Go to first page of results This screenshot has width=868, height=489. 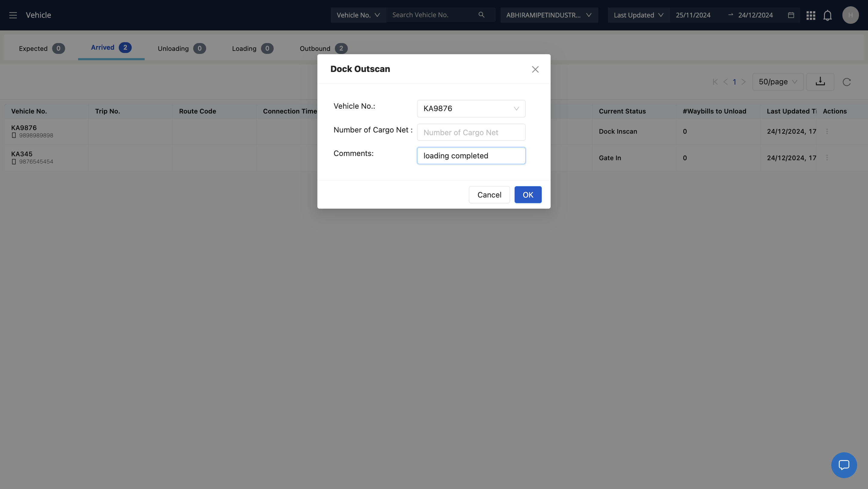pos(715,82)
